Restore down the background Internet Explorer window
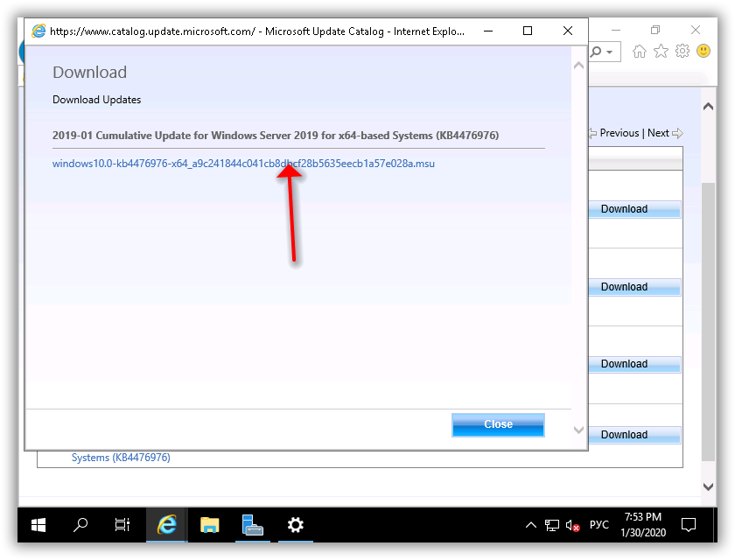 [655, 30]
